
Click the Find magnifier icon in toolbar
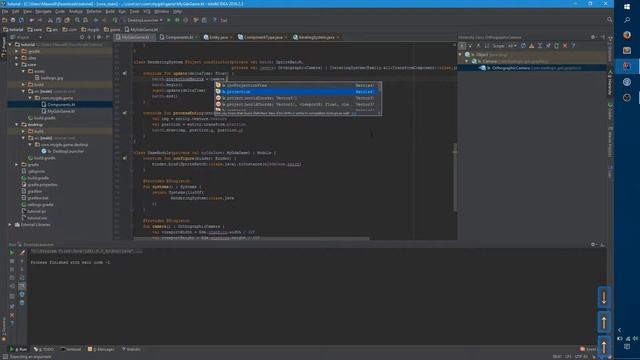point(77,20)
